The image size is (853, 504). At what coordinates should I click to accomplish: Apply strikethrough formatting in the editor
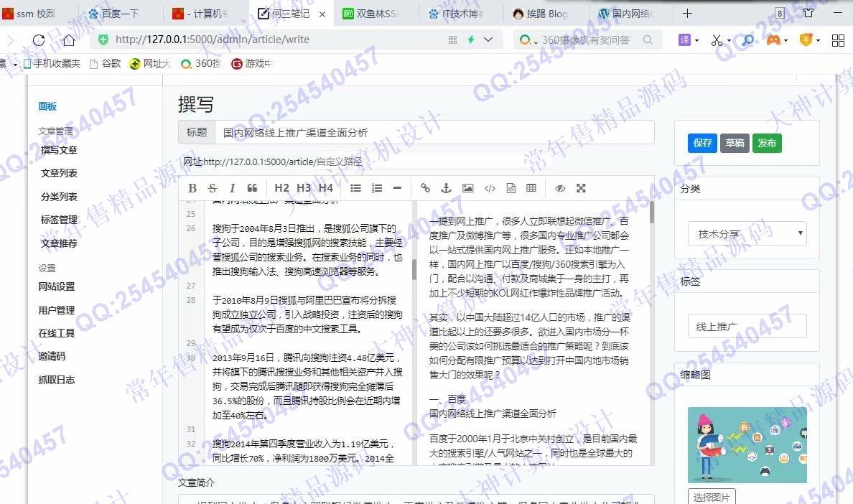pos(212,188)
